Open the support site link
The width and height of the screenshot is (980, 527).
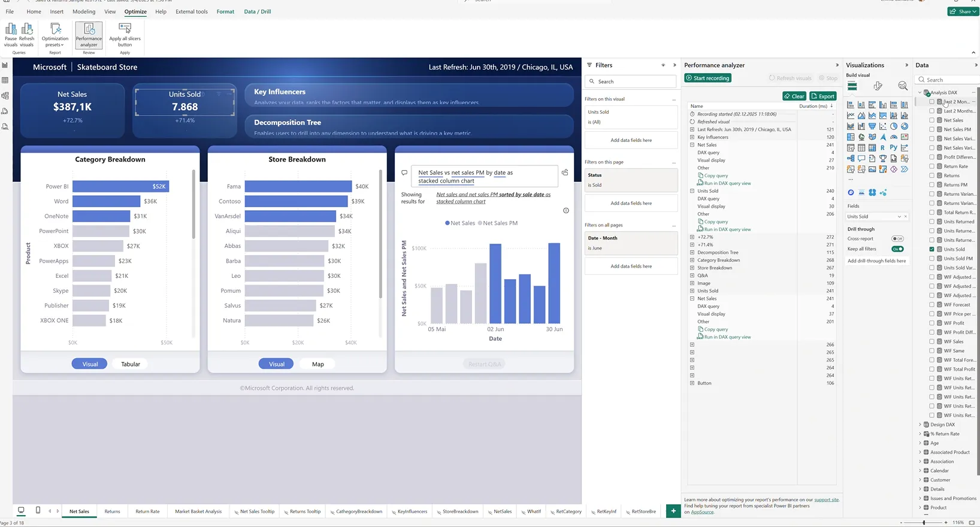pyautogui.click(x=827, y=499)
